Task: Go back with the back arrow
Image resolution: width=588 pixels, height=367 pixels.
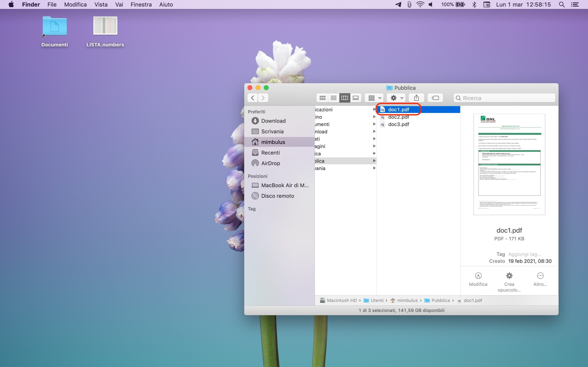Action: [x=253, y=98]
